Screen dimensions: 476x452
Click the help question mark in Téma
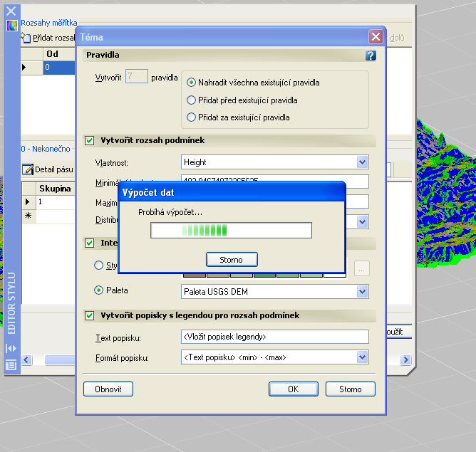click(x=370, y=55)
